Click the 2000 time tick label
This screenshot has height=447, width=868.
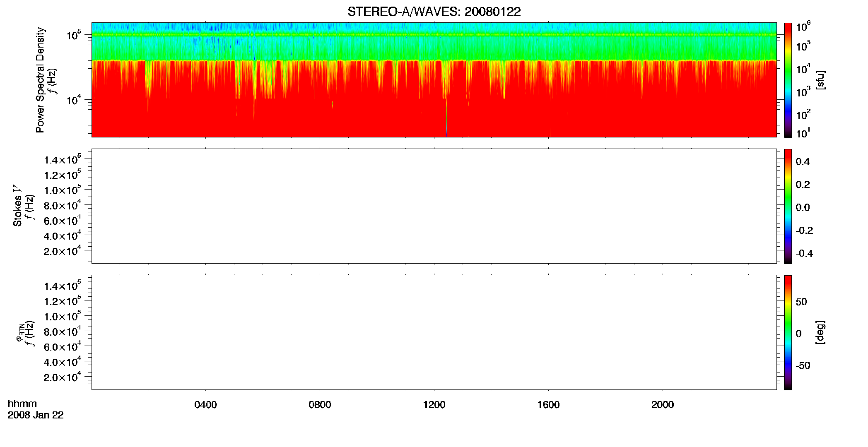[x=663, y=405]
